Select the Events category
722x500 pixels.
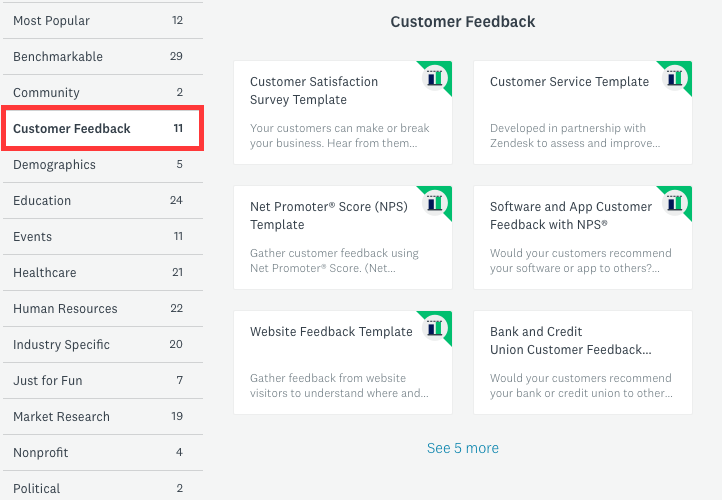tap(103, 237)
